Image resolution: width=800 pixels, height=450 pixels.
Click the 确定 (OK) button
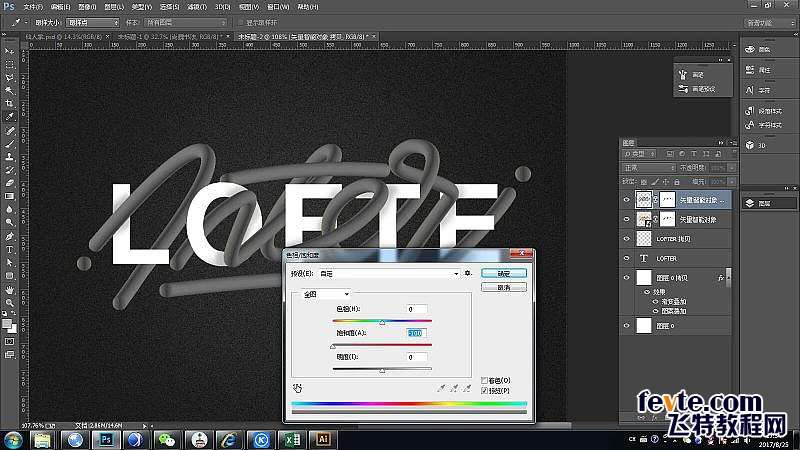pos(503,273)
